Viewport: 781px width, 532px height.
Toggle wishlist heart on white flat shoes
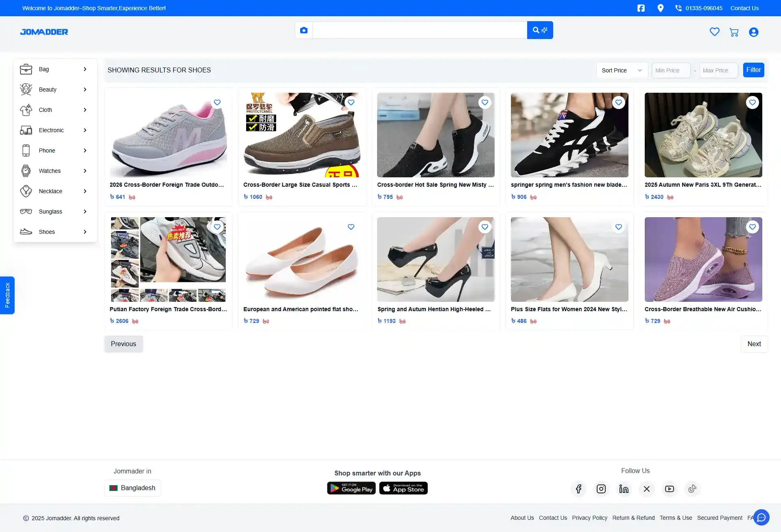pos(351,227)
